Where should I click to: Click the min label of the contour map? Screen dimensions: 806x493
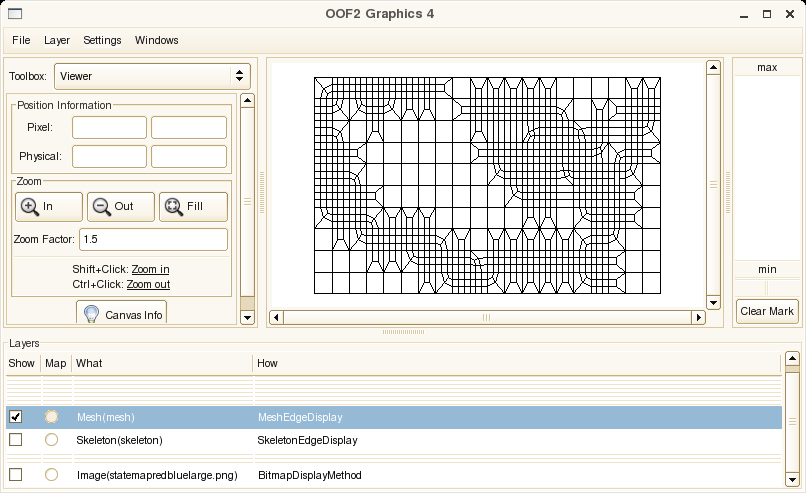coord(767,269)
